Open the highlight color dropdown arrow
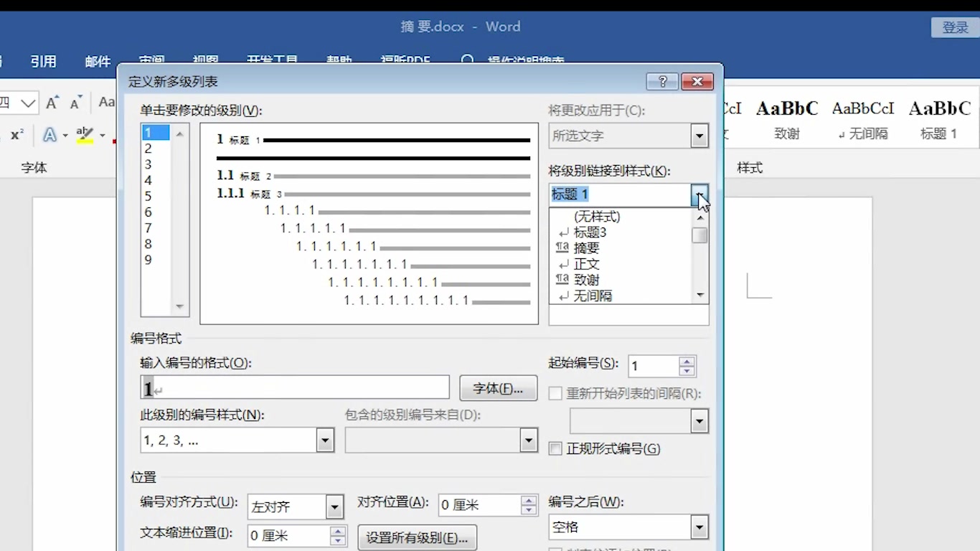The image size is (980, 551). pyautogui.click(x=102, y=136)
